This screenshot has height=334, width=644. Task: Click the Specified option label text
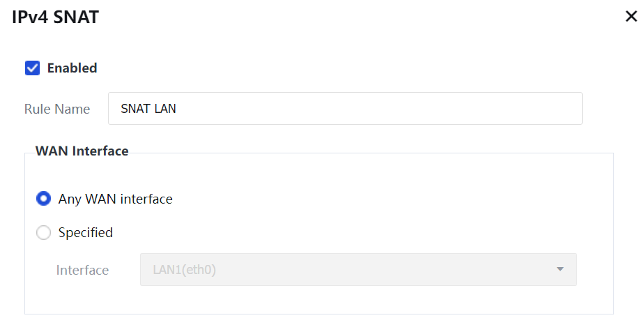[86, 233]
